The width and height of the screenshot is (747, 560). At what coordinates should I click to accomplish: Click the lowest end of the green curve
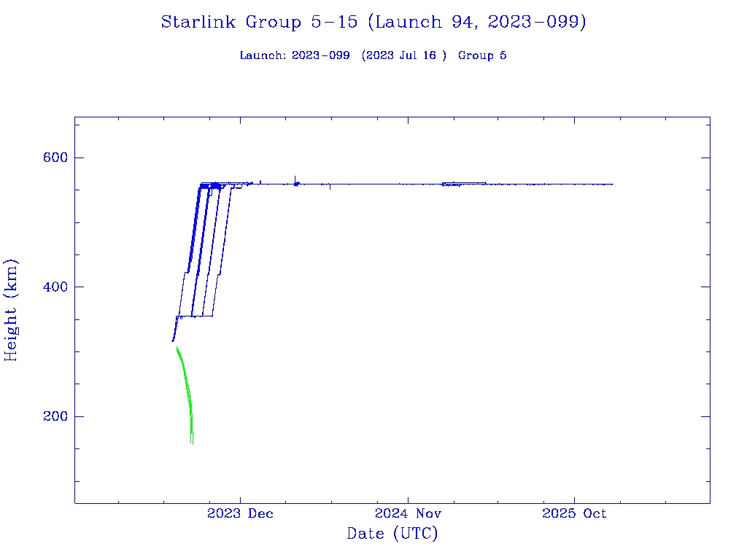point(192,442)
